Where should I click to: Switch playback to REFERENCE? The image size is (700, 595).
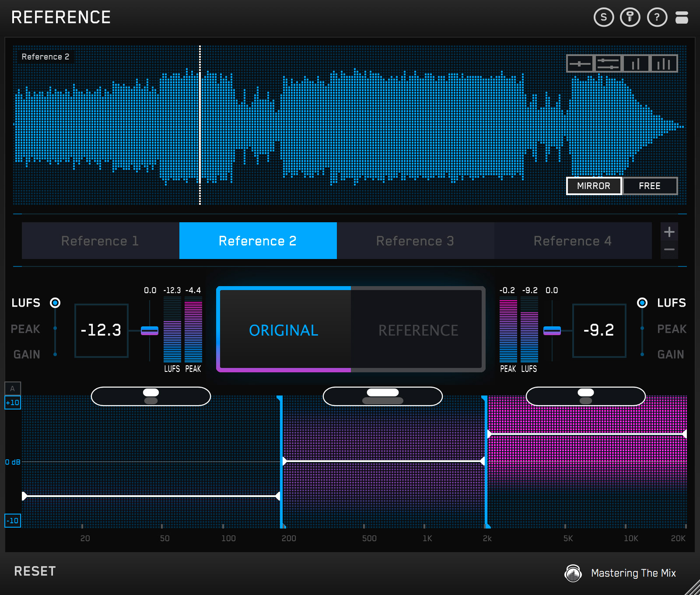(x=418, y=330)
